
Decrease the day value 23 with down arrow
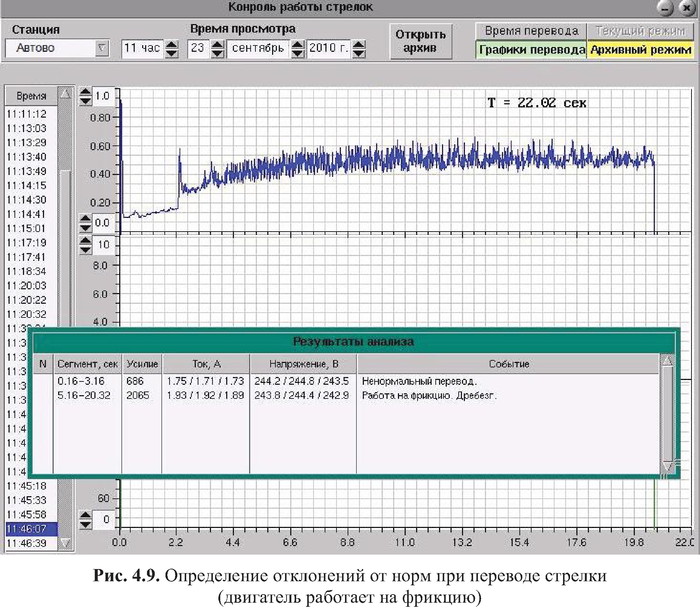(x=217, y=53)
